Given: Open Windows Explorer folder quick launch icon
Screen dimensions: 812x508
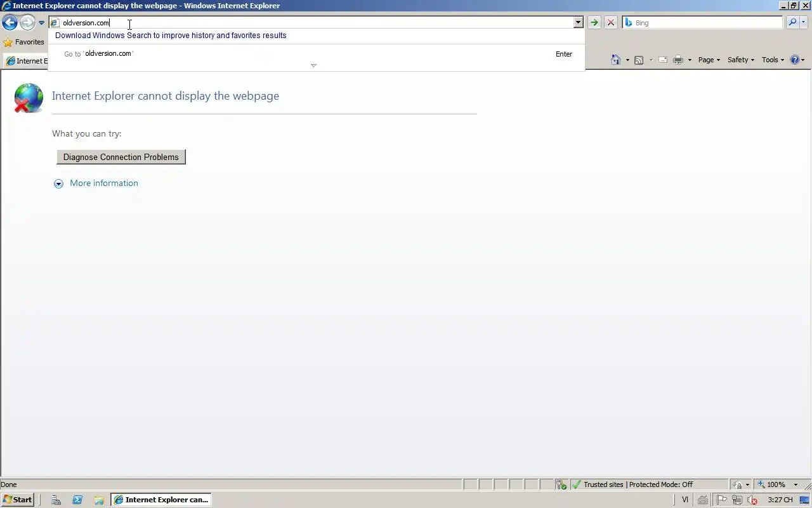Looking at the screenshot, I should click(98, 500).
